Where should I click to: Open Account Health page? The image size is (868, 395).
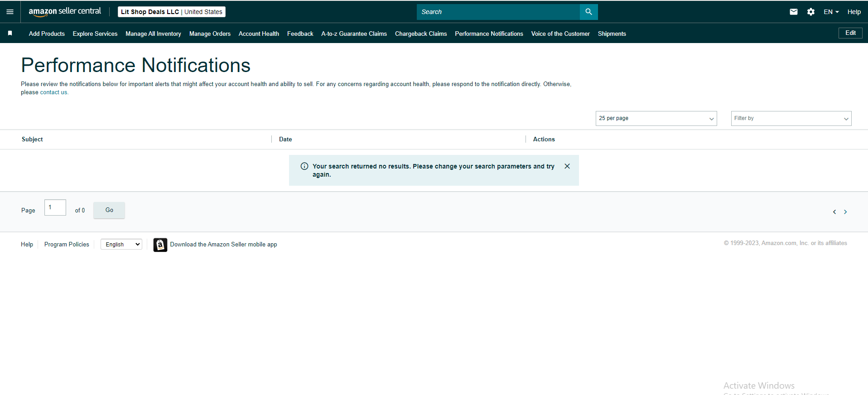(259, 34)
